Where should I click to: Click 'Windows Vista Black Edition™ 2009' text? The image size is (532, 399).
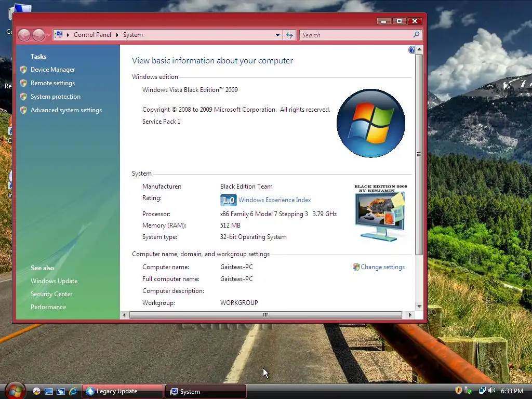click(190, 90)
